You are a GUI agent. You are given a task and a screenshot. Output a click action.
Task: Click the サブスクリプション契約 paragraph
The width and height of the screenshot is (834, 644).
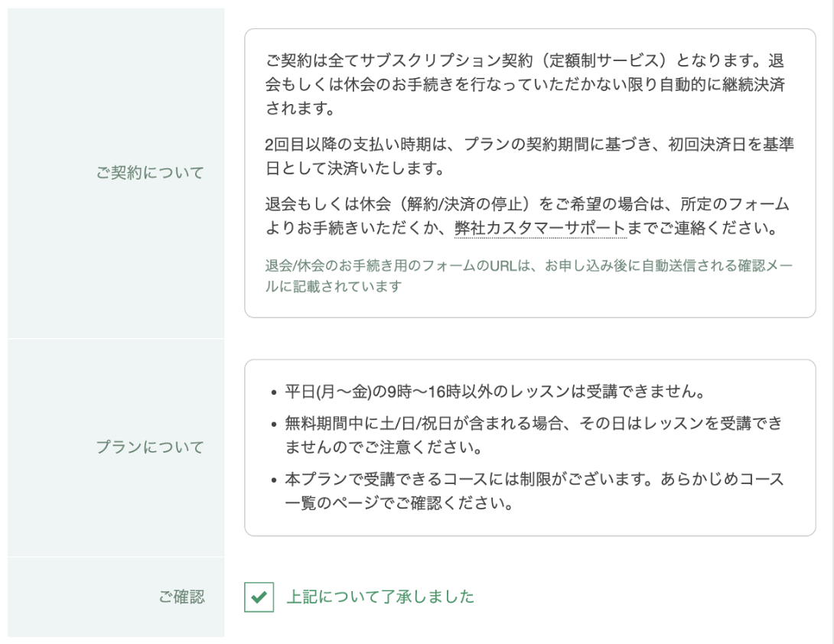coord(525,84)
